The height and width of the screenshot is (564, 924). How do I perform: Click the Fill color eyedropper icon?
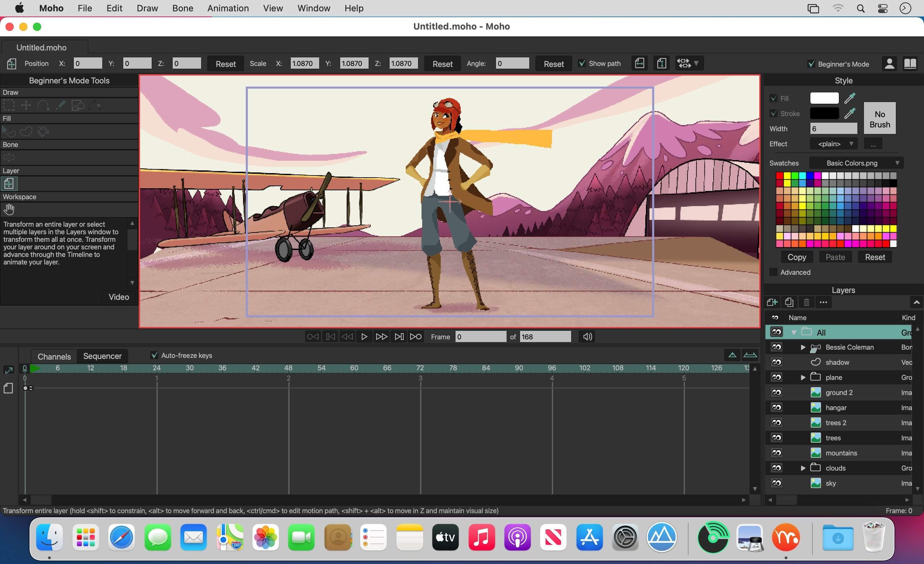(x=850, y=98)
